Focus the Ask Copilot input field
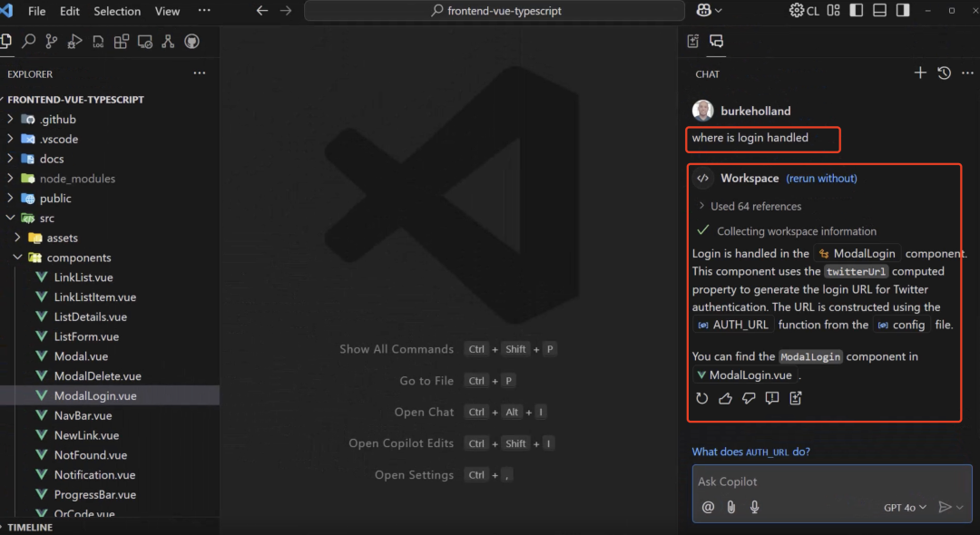Screen dimensions: 980x535 (831, 481)
